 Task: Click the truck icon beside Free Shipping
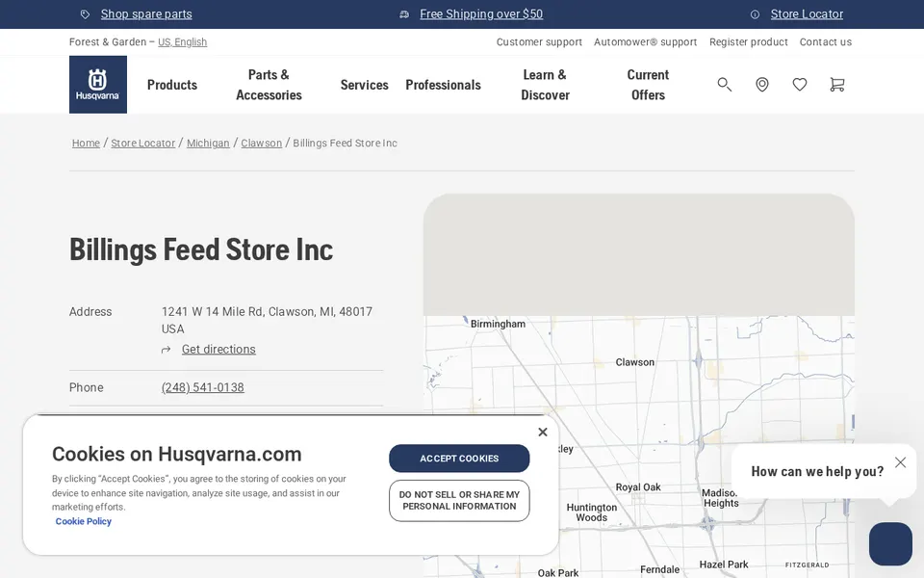click(404, 14)
